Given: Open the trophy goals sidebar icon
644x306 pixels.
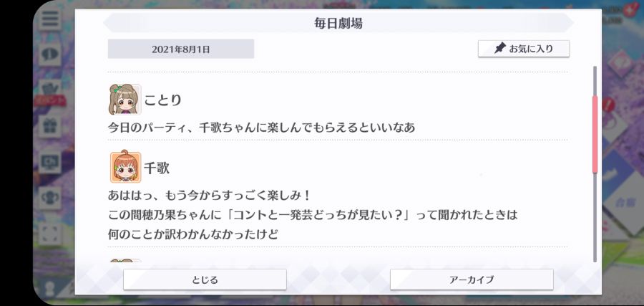Looking at the screenshot, I should tap(50, 197).
